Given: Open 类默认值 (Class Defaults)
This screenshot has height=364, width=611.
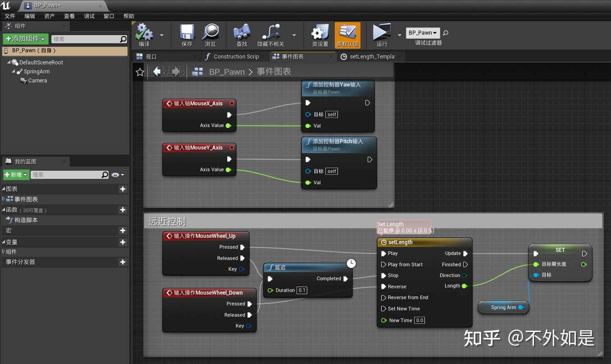Looking at the screenshot, I should (347, 34).
